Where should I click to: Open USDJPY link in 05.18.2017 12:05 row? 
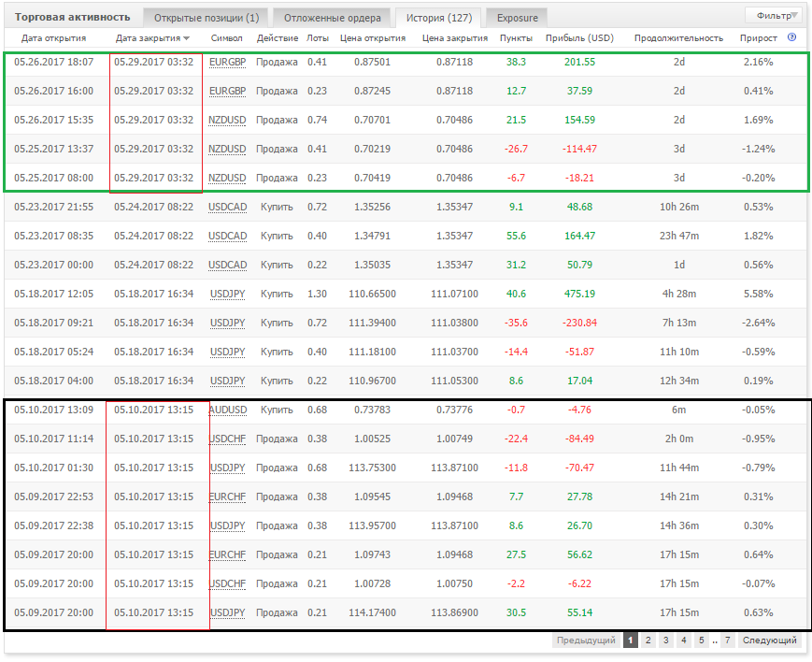click(227, 295)
